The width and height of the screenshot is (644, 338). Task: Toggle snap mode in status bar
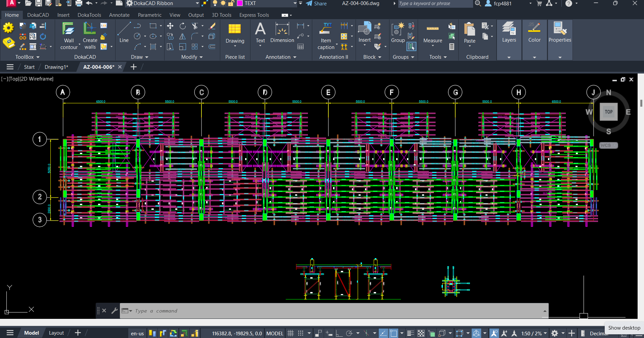pos(301,333)
